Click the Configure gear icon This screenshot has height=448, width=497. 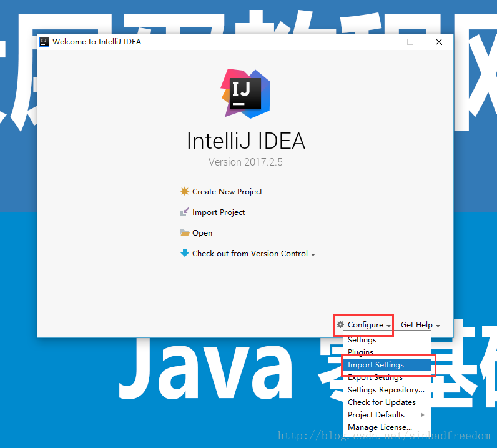pos(340,324)
